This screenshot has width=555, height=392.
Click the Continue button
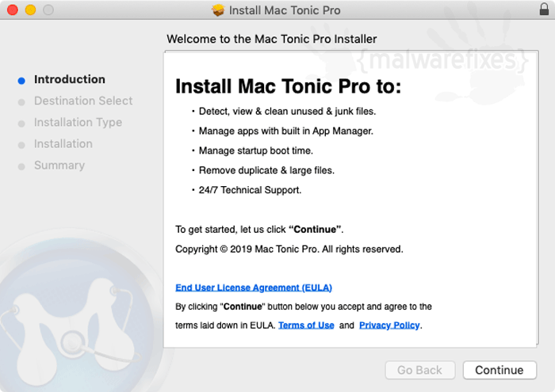(499, 370)
